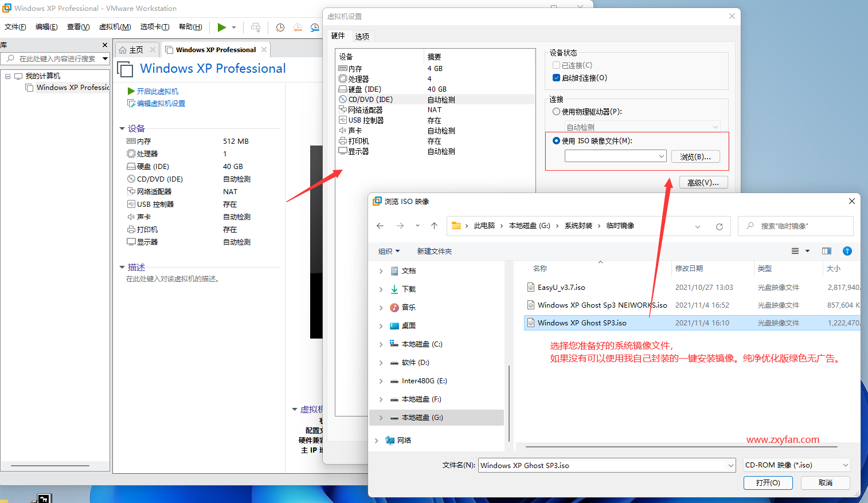The width and height of the screenshot is (868, 503).
Task: Click the 打开(O) button
Action: tap(768, 482)
